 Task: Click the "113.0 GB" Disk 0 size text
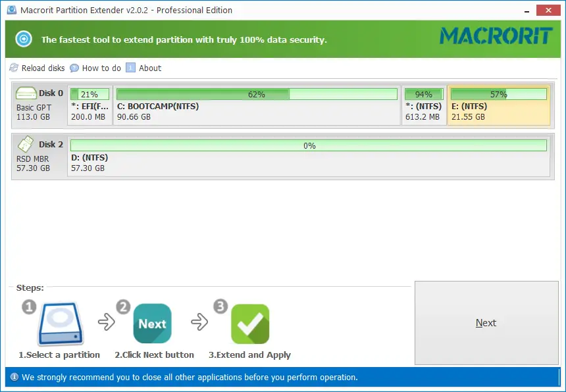click(x=33, y=117)
